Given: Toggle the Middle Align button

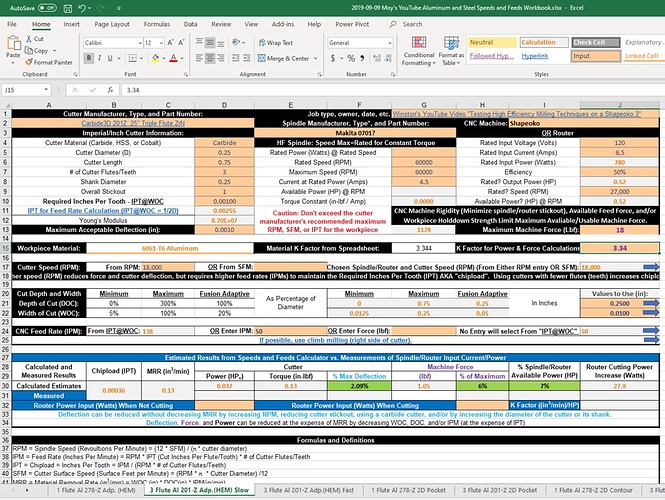Looking at the screenshot, I should tap(210, 42).
